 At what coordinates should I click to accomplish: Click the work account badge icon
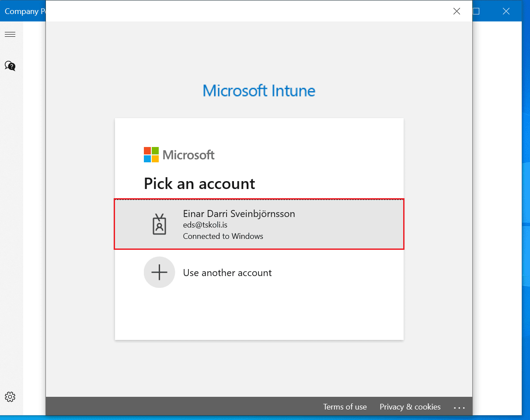(x=159, y=224)
